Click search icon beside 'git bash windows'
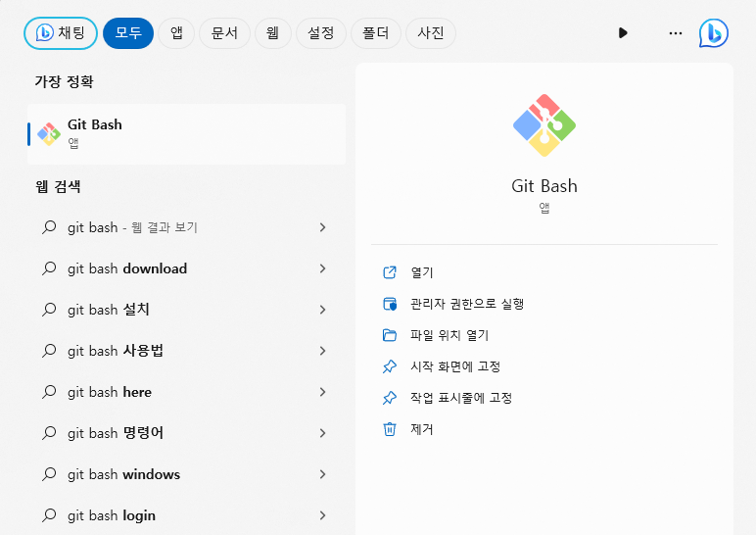Image resolution: width=756 pixels, height=535 pixels. pos(49,474)
